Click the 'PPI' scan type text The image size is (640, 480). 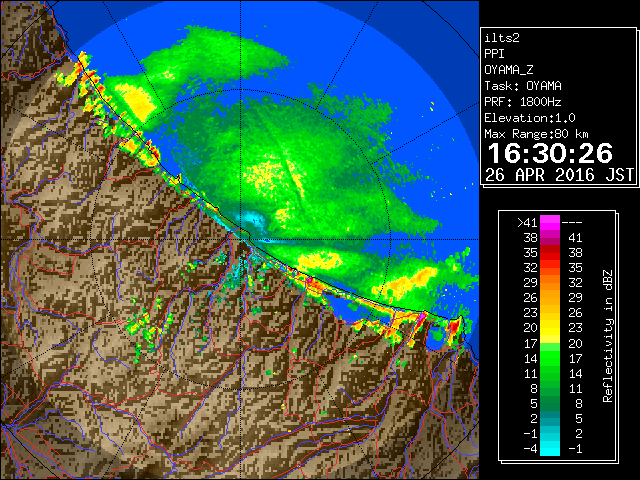tap(494, 54)
